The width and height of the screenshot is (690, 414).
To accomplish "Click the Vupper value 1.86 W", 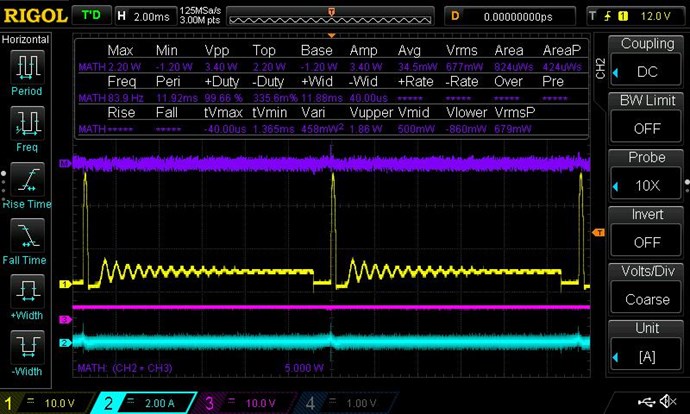I will 366,129.
